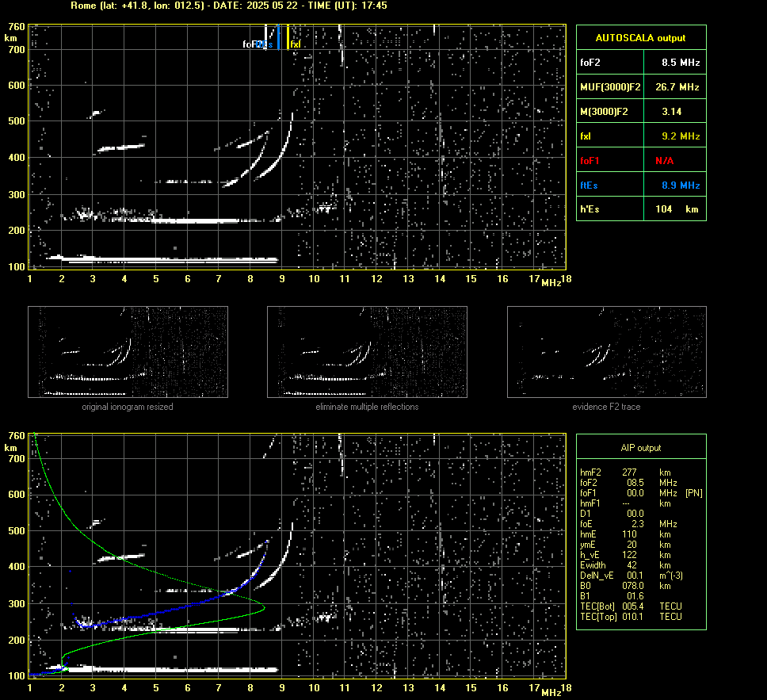Click the D1 00.0 row in AIP output
The height and width of the screenshot is (700, 767).
tap(612, 514)
